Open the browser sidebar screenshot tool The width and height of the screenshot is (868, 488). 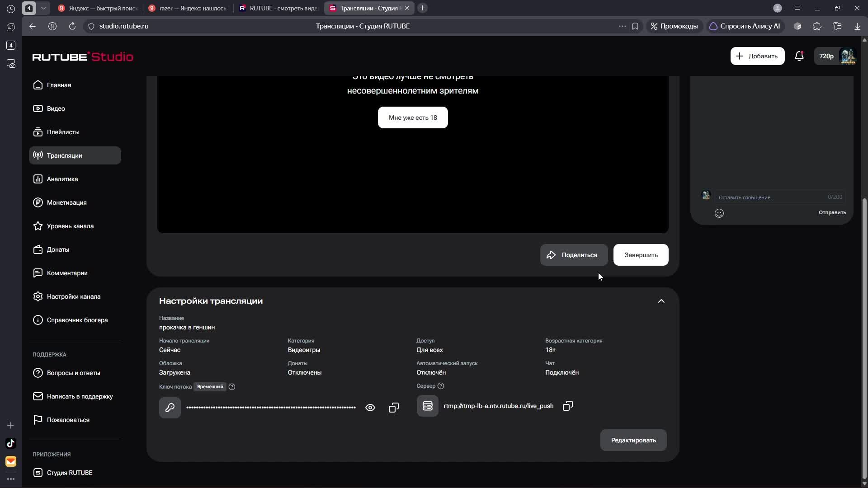pyautogui.click(x=11, y=63)
